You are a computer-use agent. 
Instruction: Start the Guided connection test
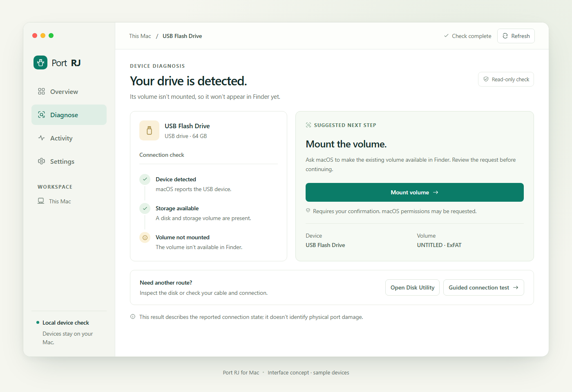click(483, 287)
